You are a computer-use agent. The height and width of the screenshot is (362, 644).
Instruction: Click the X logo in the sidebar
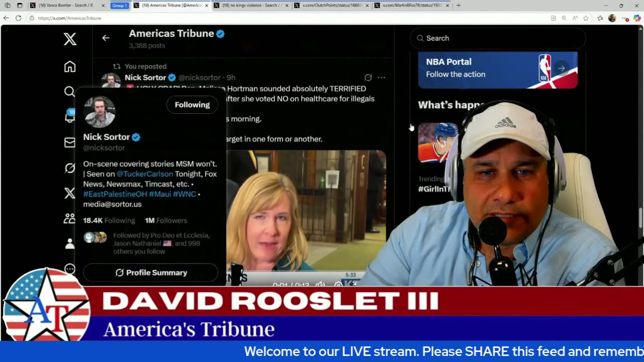(70, 39)
